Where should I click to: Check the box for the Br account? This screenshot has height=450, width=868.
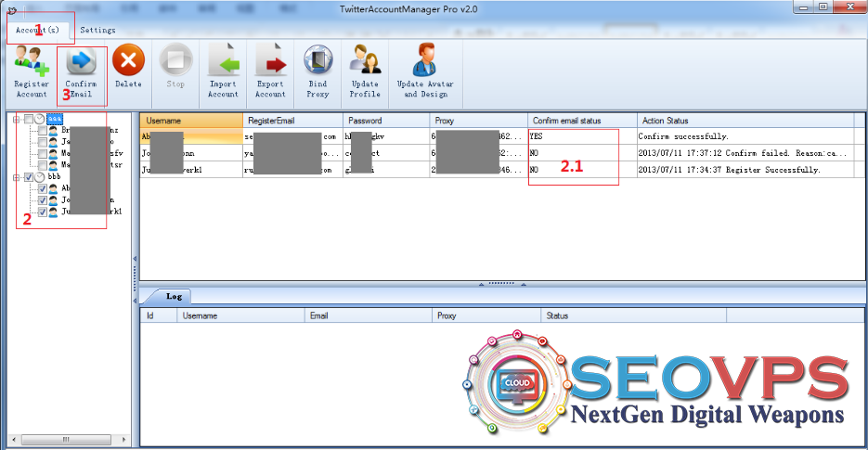[x=42, y=131]
